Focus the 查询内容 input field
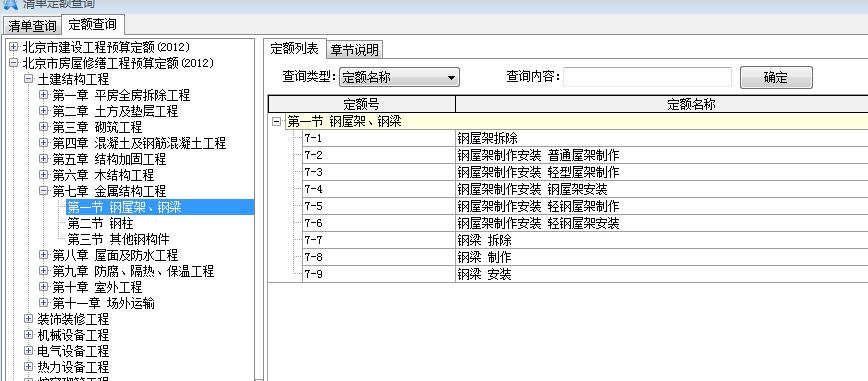The image size is (868, 381). point(647,77)
